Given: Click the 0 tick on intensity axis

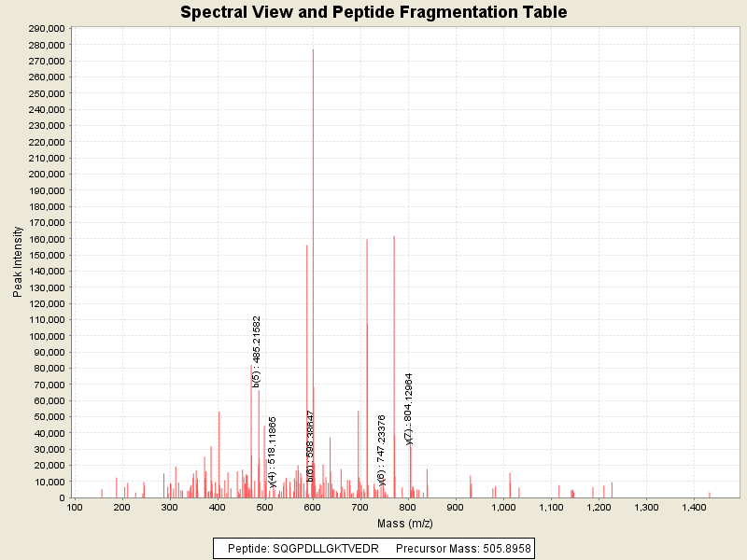Looking at the screenshot, I should 61,497.
